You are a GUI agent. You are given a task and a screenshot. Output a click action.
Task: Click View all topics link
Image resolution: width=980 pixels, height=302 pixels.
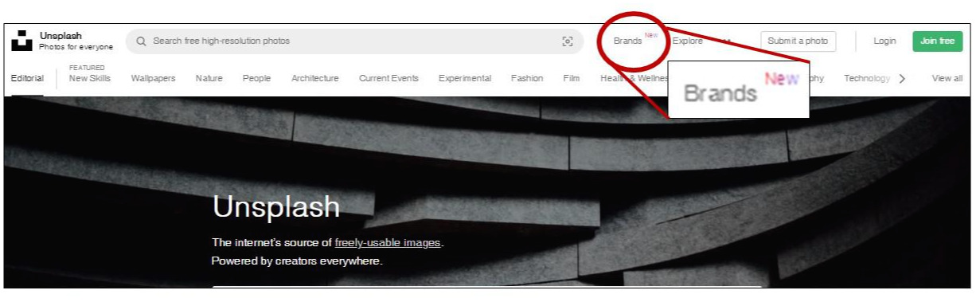point(947,79)
